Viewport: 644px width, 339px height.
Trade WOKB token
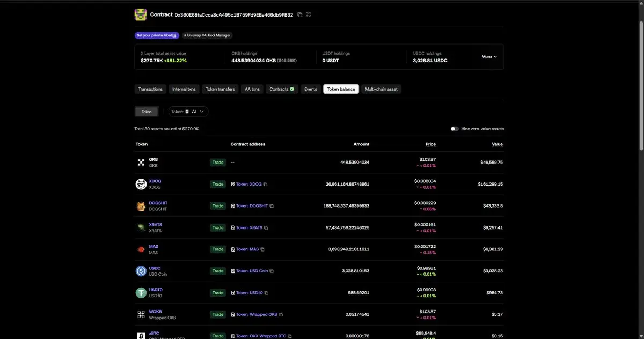218,314
